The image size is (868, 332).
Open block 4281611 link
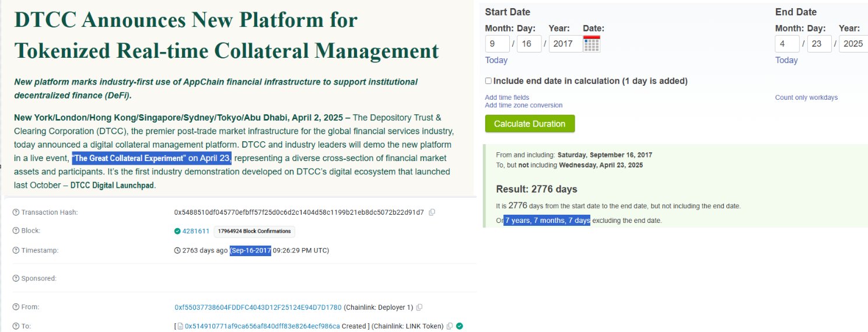pyautogui.click(x=196, y=231)
